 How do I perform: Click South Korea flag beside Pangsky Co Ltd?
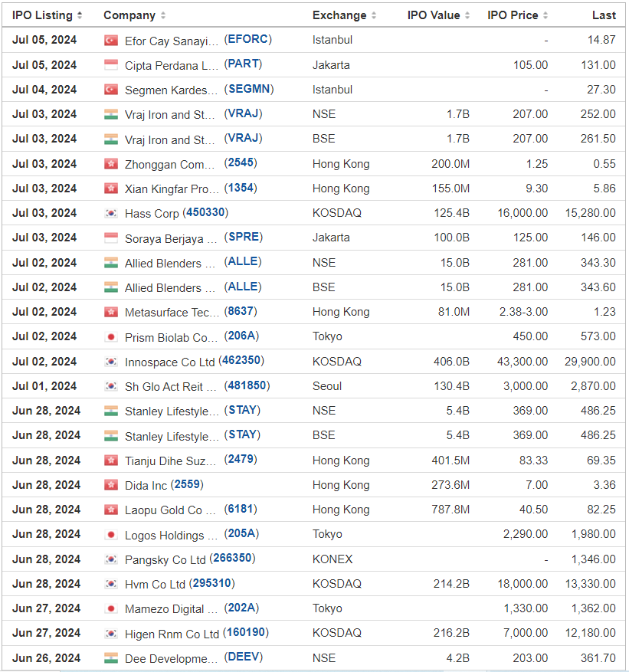[111, 559]
